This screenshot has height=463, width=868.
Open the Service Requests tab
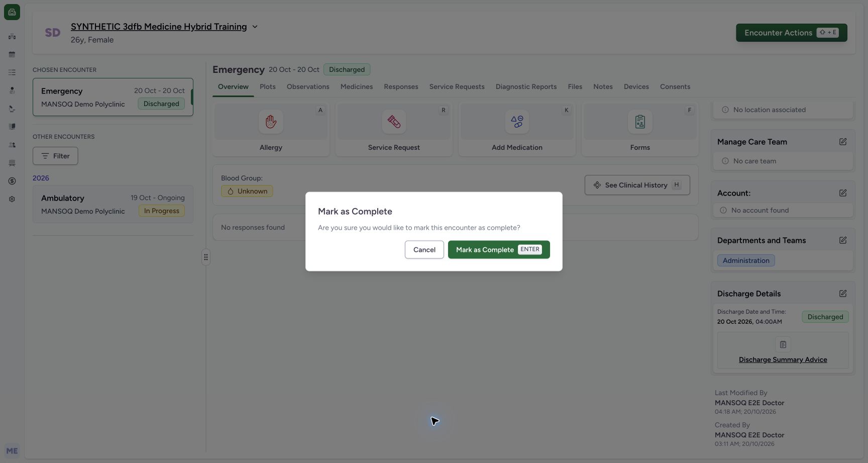click(457, 86)
